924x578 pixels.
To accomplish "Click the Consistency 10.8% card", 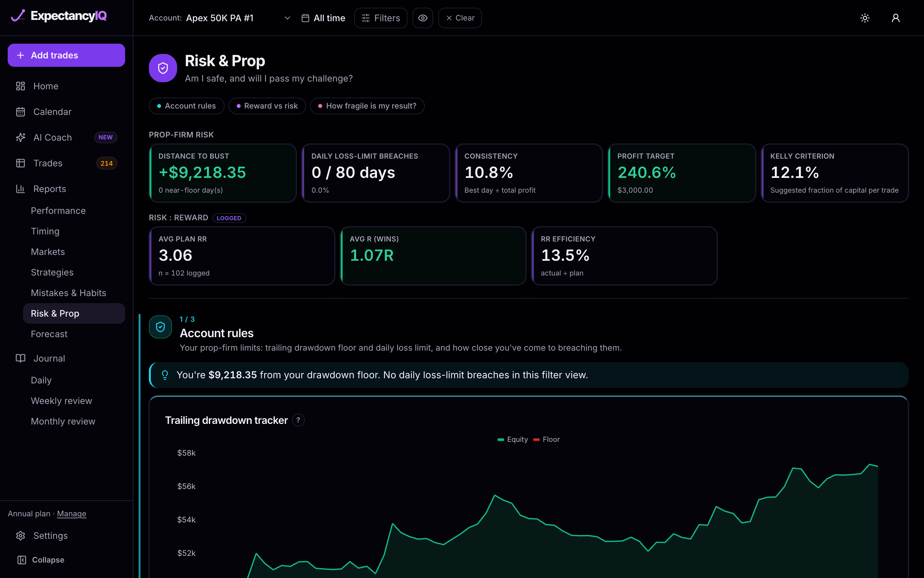I will (528, 173).
